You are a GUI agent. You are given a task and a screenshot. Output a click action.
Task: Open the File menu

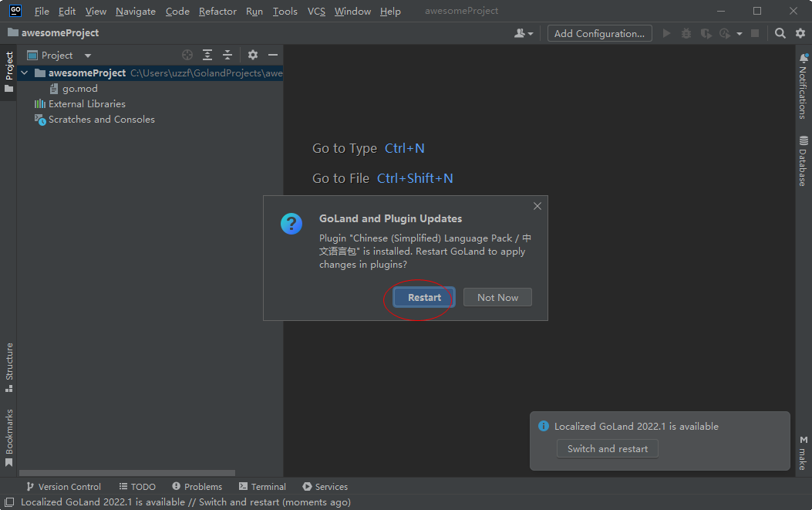(x=42, y=12)
